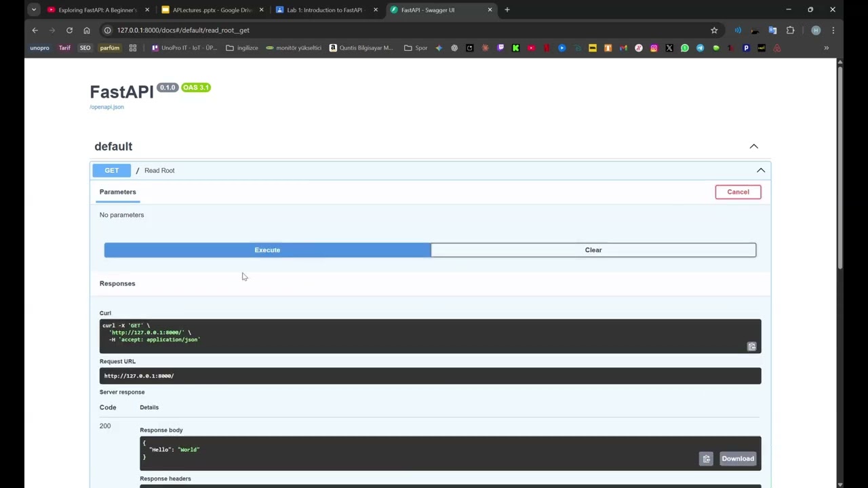Open the Quntis Bilgisayar bookmark
The width and height of the screenshot is (868, 488).
[x=361, y=48]
